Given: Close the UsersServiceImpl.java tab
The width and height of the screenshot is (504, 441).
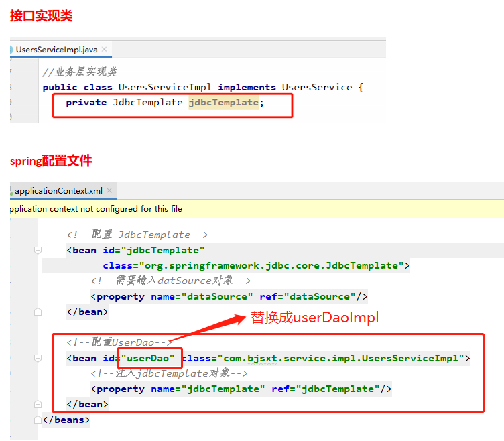Looking at the screenshot, I should tap(104, 49).
